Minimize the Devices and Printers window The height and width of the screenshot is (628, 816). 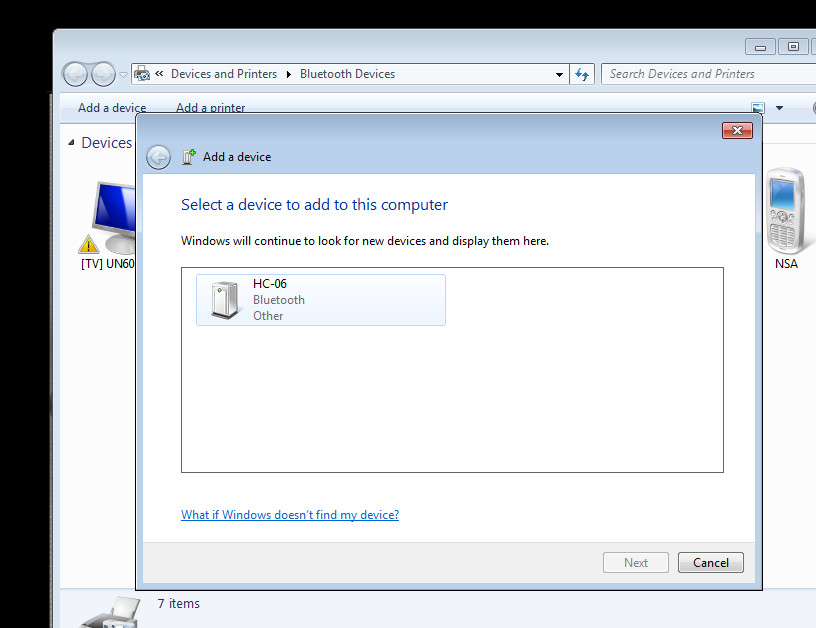pyautogui.click(x=760, y=47)
